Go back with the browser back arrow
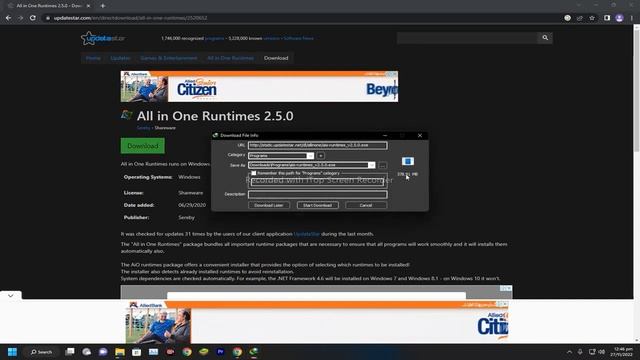The width and height of the screenshot is (640, 360). (9, 18)
